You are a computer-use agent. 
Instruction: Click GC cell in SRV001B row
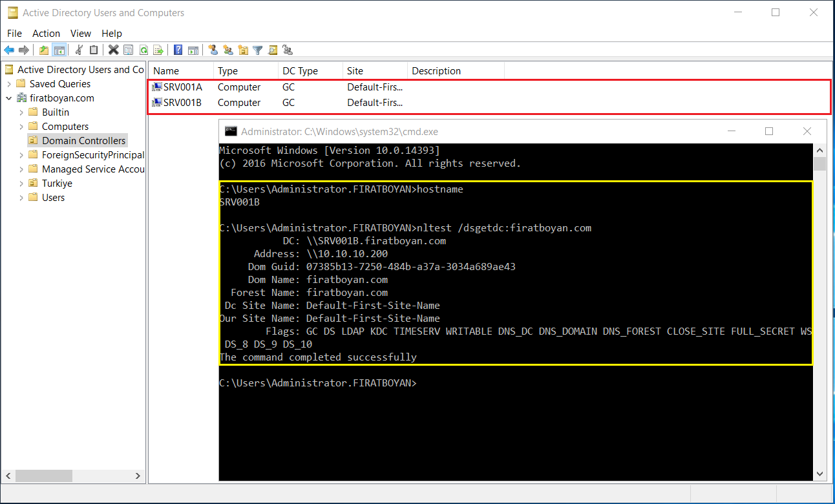288,103
